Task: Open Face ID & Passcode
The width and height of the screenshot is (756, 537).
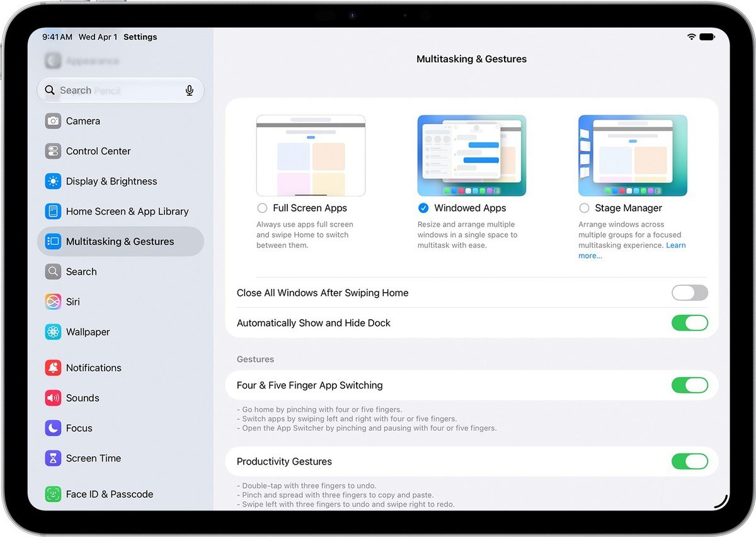Action: pyautogui.click(x=120, y=494)
